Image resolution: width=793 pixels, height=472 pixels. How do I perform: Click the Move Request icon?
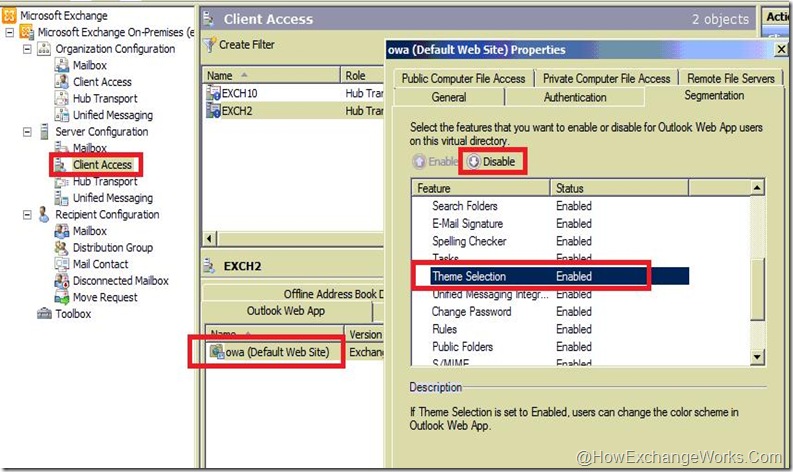coord(62,297)
